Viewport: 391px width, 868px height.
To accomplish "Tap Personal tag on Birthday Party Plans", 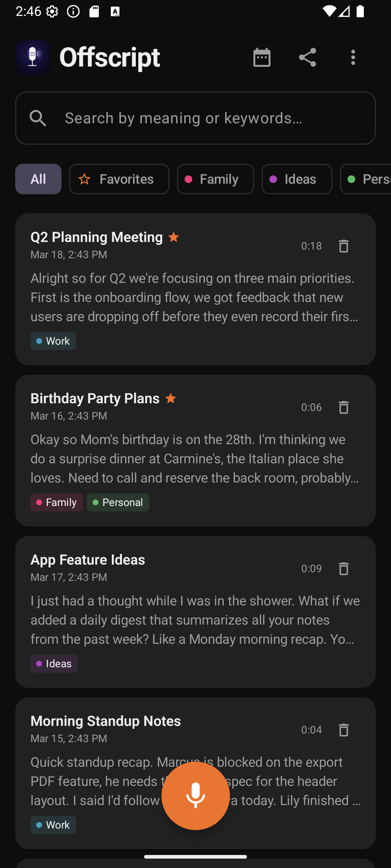I will click(118, 502).
